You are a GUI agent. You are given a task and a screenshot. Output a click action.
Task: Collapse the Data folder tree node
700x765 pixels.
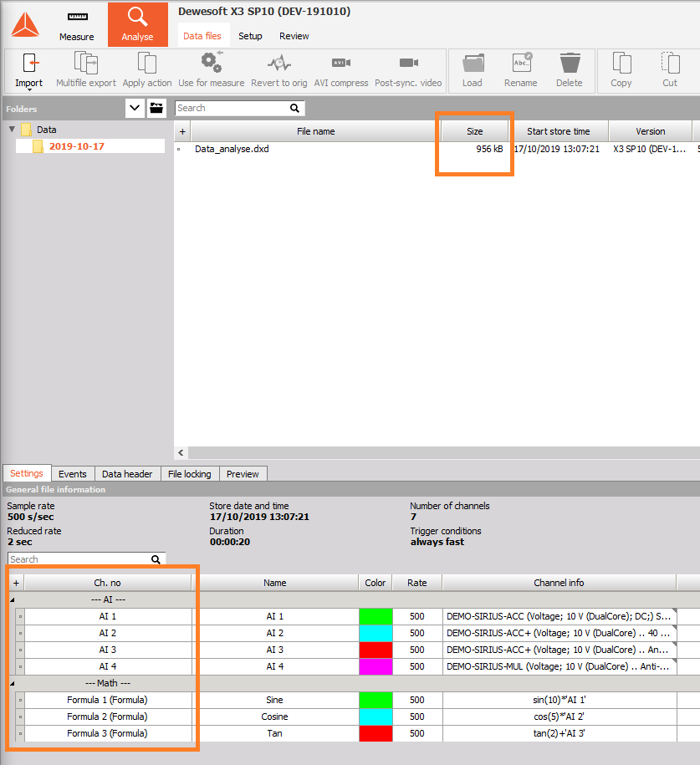[13, 130]
